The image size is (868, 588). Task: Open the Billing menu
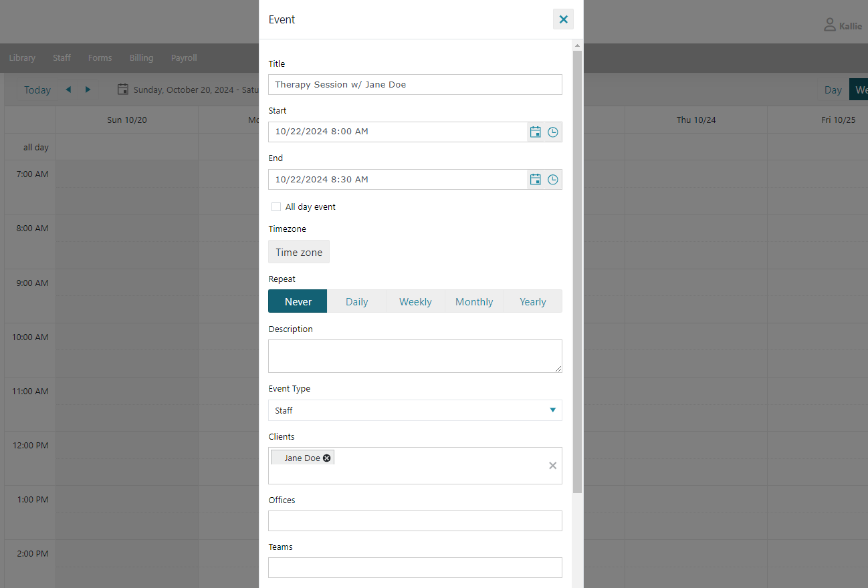click(141, 58)
